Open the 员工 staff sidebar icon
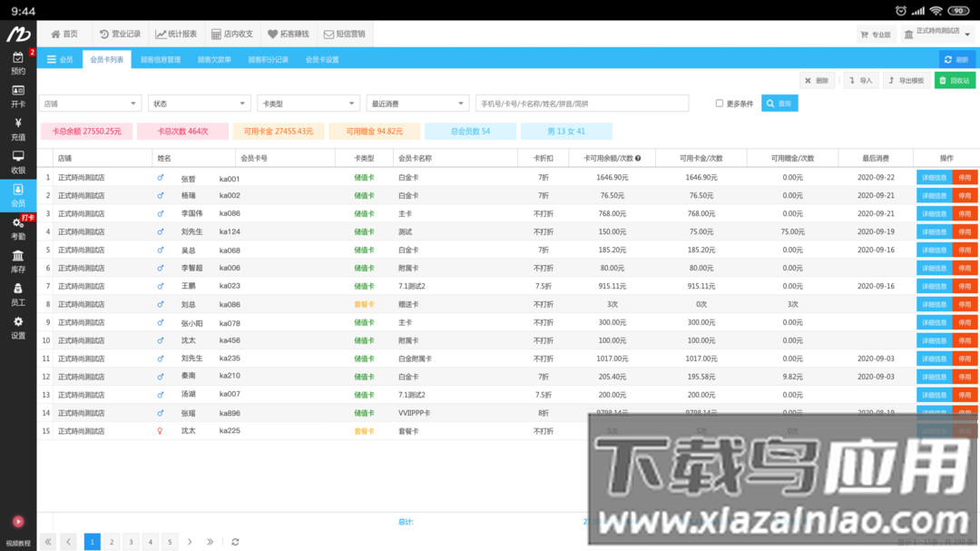 click(x=18, y=297)
